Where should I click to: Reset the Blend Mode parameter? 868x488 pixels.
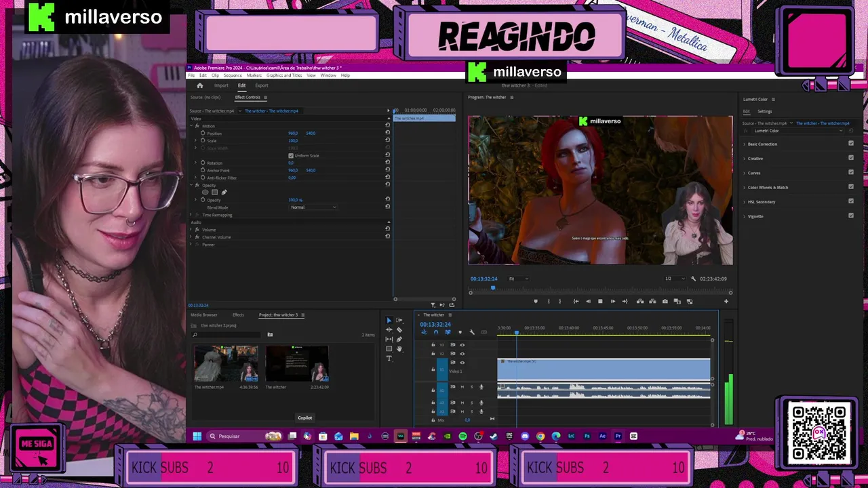(x=387, y=207)
